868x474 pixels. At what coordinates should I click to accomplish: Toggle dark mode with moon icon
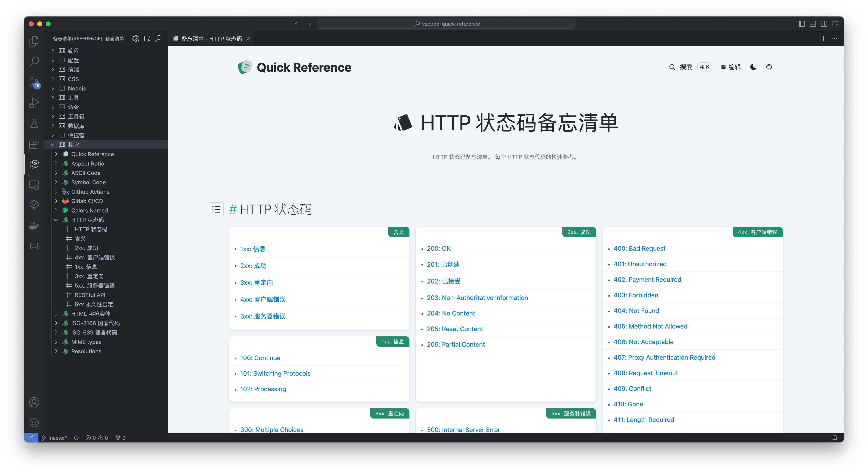[754, 67]
